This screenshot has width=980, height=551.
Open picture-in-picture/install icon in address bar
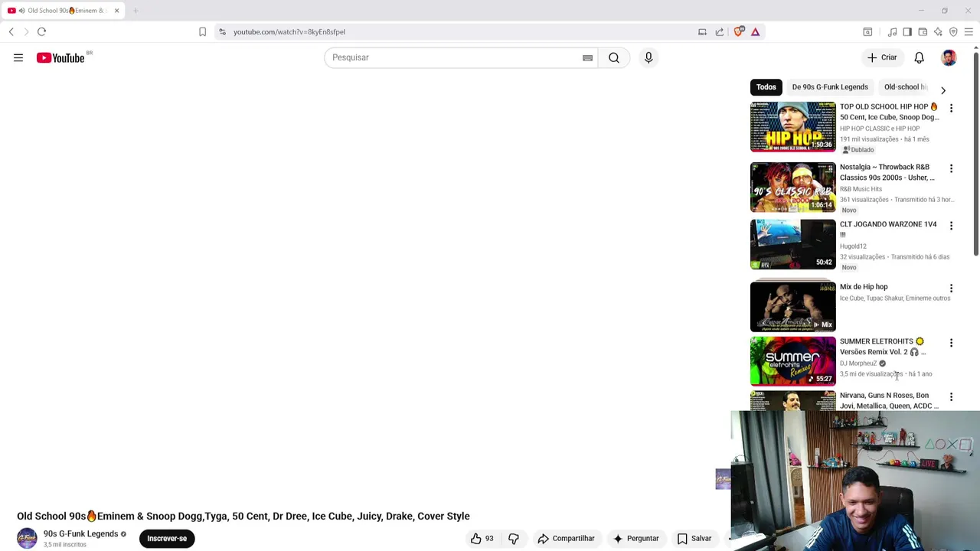[x=702, y=31]
